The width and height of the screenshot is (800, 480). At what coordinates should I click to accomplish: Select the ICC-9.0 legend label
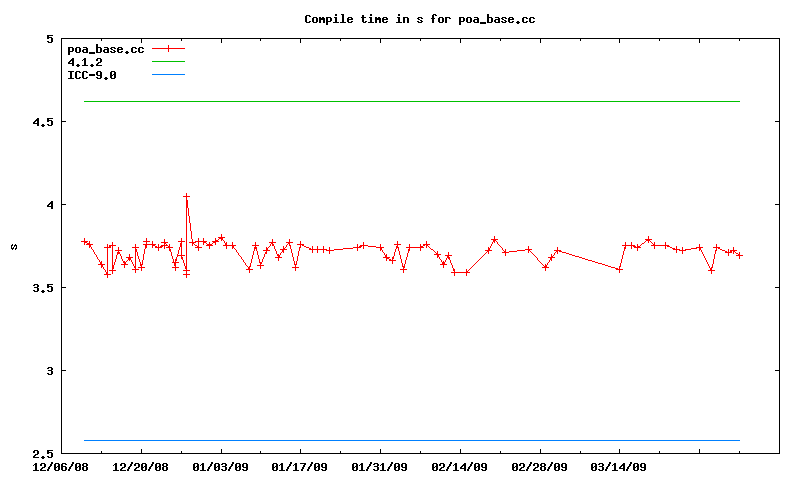pos(92,75)
